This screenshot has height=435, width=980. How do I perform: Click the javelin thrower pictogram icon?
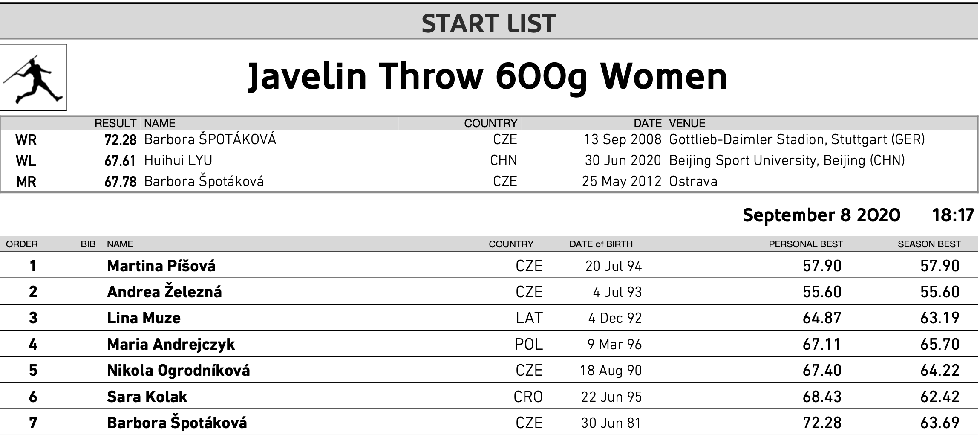coord(33,77)
